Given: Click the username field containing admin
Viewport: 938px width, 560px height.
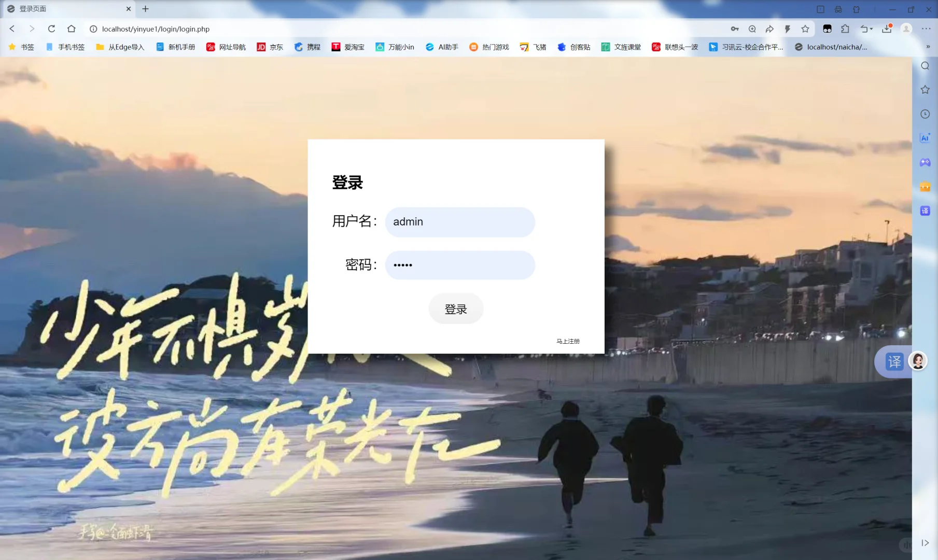Looking at the screenshot, I should point(459,222).
